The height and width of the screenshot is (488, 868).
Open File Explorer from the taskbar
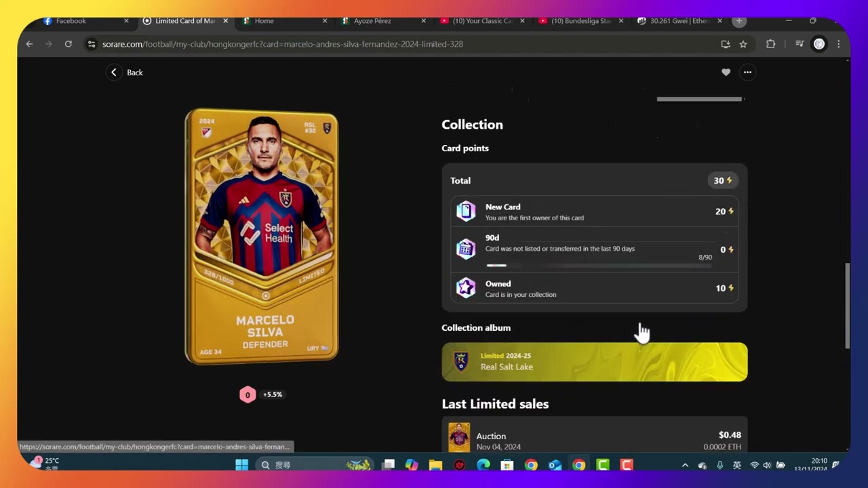pos(435,465)
